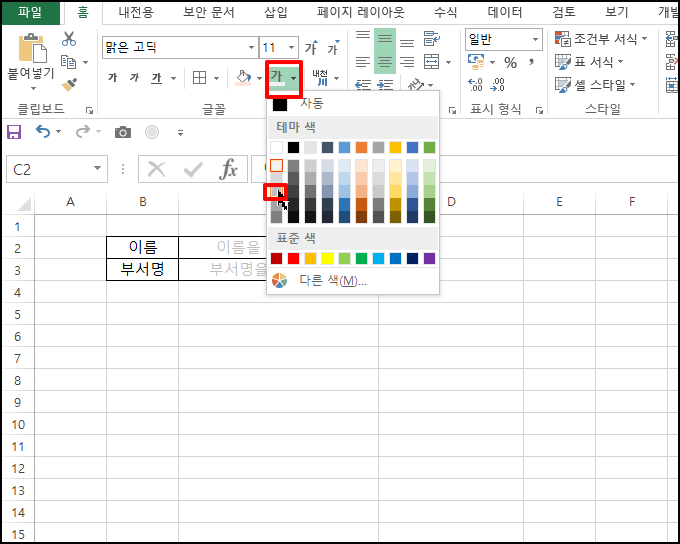Click the camera icon in quick access toolbar
The width and height of the screenshot is (680, 544).
pos(123,132)
